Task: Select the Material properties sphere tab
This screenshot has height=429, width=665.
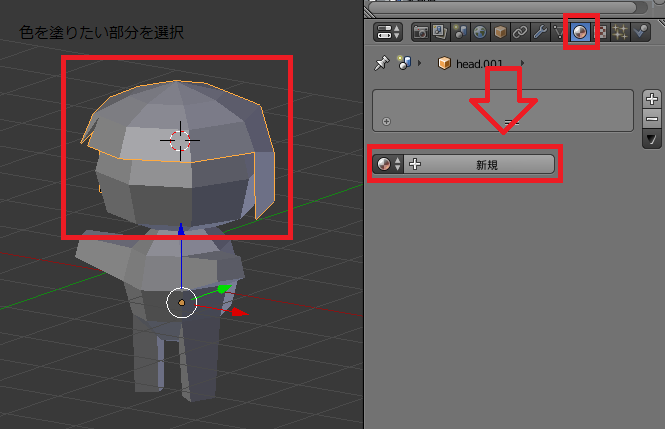Action: coord(580,32)
